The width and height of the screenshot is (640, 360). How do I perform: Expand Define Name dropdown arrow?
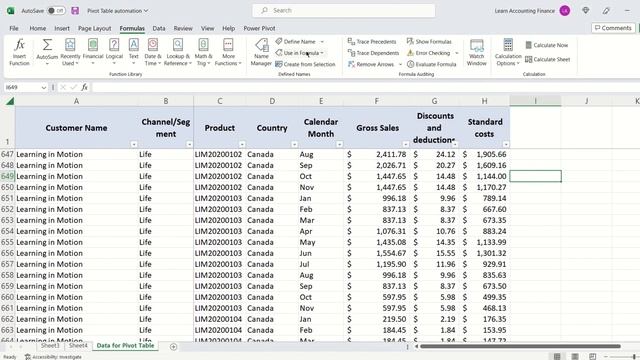click(x=322, y=42)
